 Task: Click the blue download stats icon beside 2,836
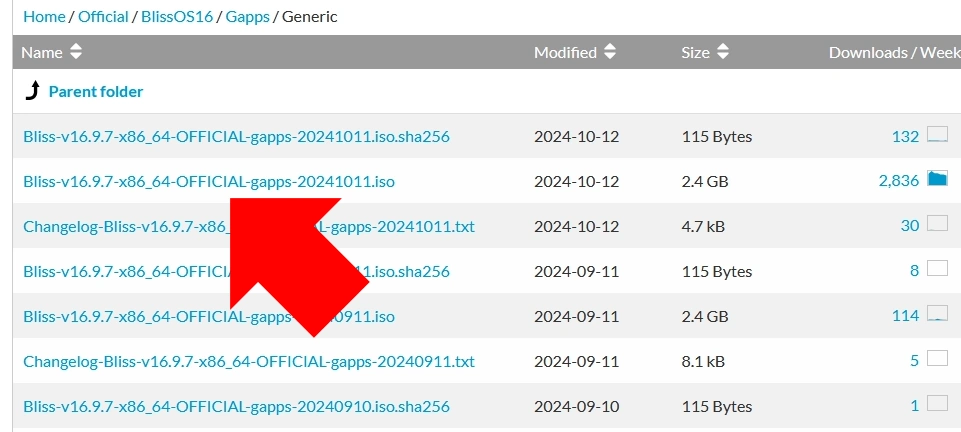click(x=937, y=180)
